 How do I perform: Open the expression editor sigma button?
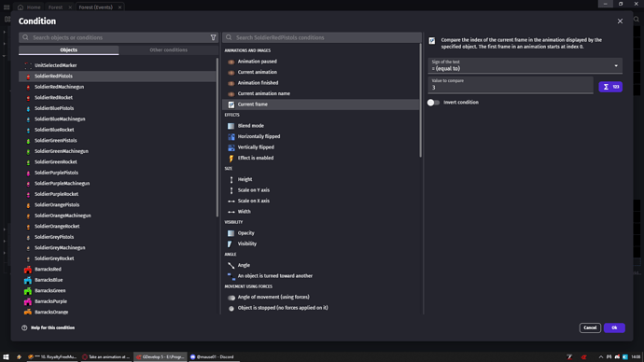[x=610, y=87]
